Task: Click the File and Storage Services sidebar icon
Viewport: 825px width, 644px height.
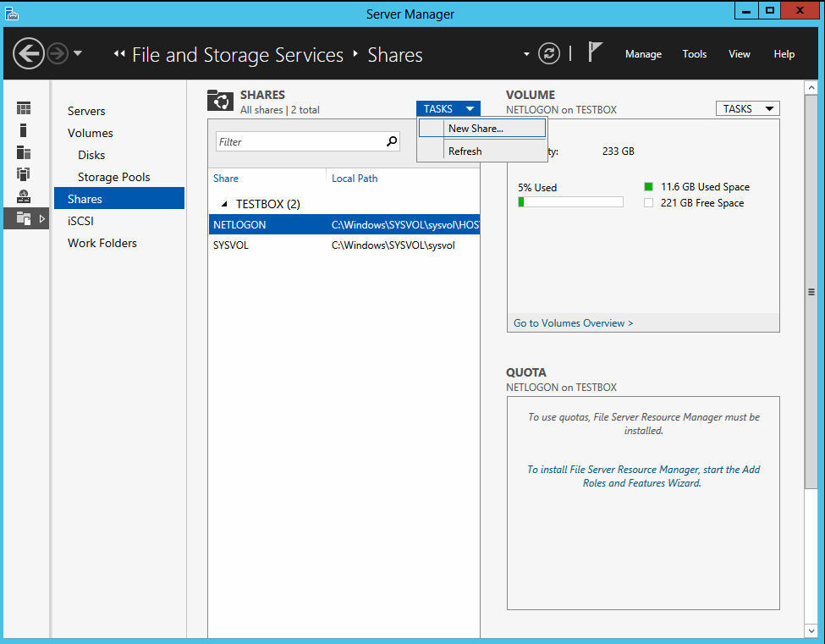Action: [23, 220]
